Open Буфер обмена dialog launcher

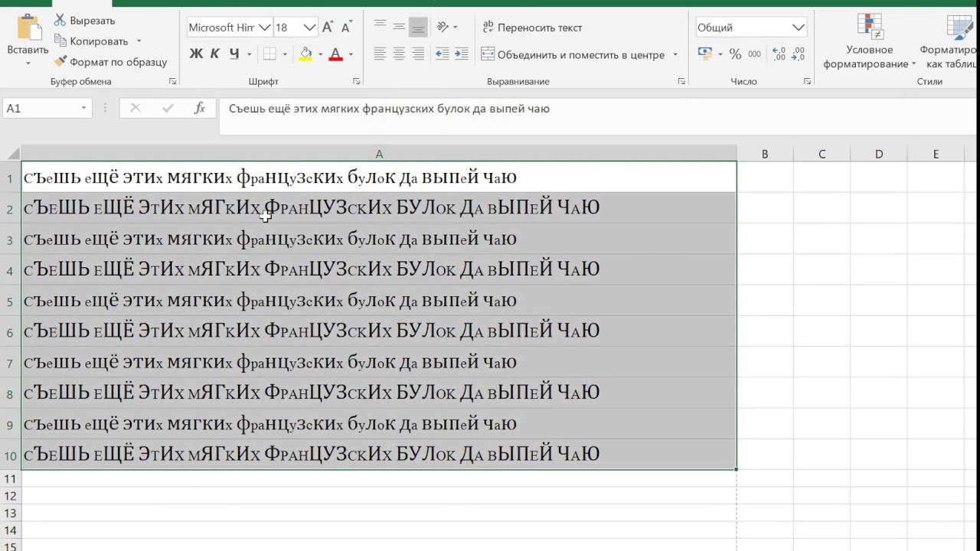[x=172, y=81]
